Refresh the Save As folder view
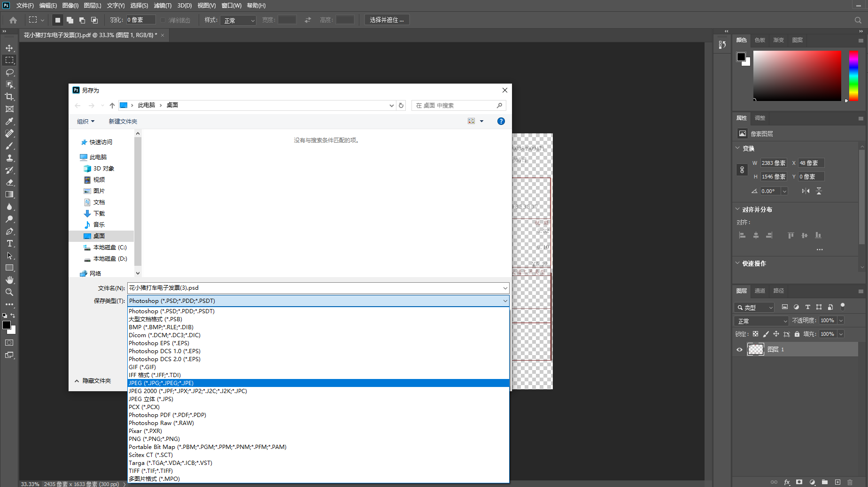This screenshot has width=868, height=487. tap(401, 105)
